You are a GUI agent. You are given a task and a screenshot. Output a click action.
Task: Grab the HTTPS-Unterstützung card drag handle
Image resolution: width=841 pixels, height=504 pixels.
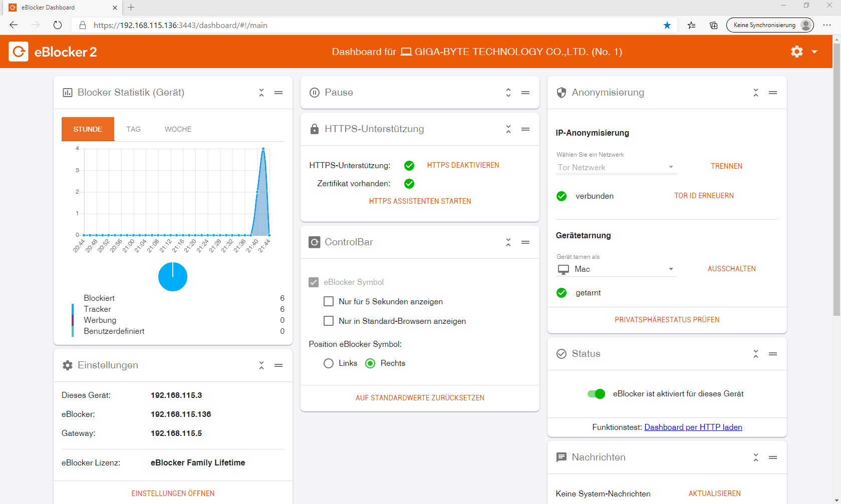point(525,129)
